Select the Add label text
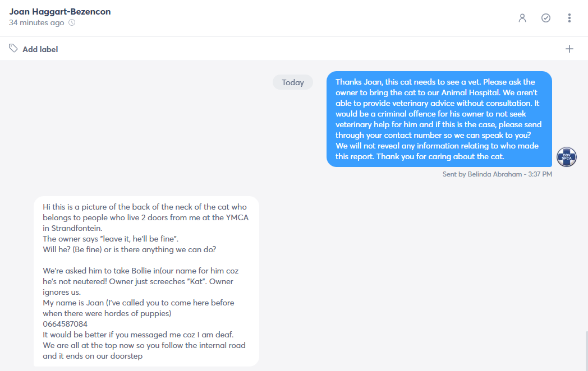 (40, 49)
